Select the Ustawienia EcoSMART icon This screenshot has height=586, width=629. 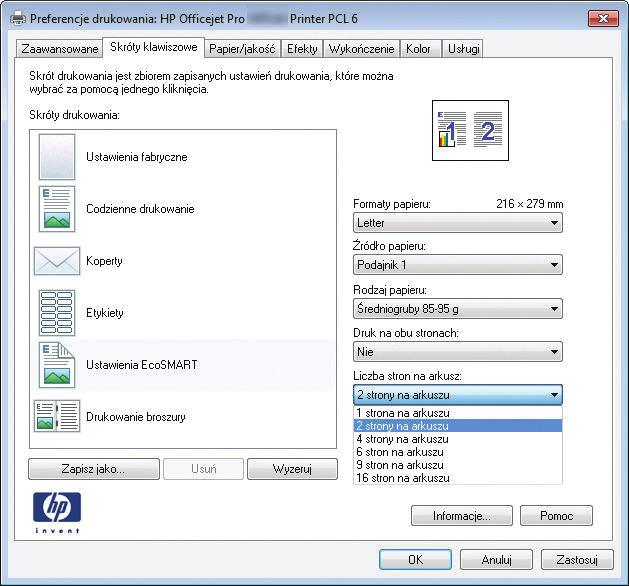57,365
